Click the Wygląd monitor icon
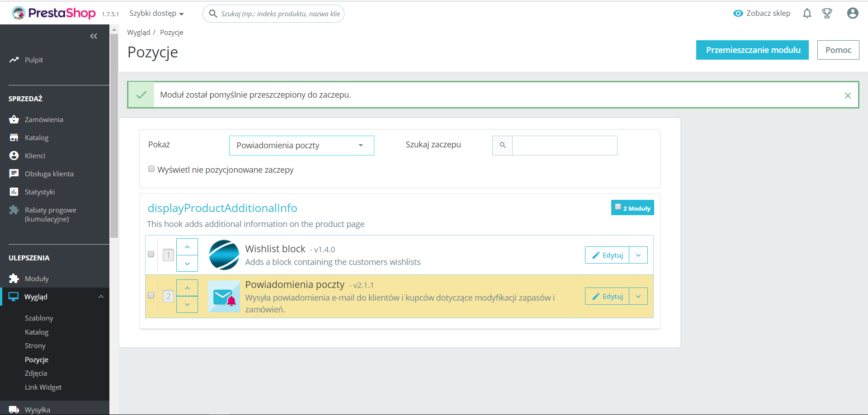The width and height of the screenshot is (868, 415). point(14,297)
